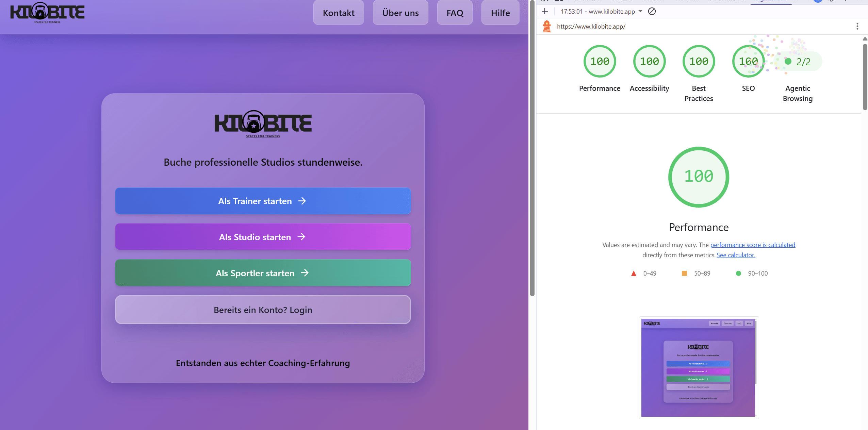Screen dimensions: 868x430
Task: Jump to Performance via its top score gauge
Action: click(x=600, y=62)
